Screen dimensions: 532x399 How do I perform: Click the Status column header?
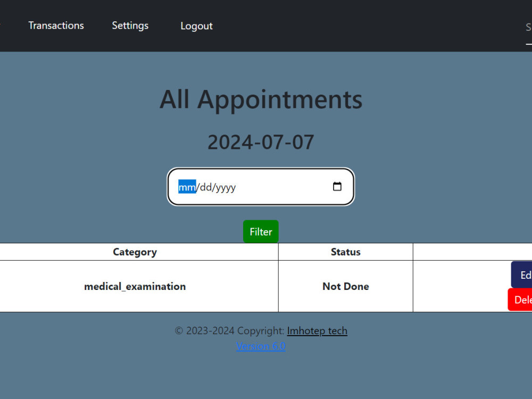click(x=346, y=252)
